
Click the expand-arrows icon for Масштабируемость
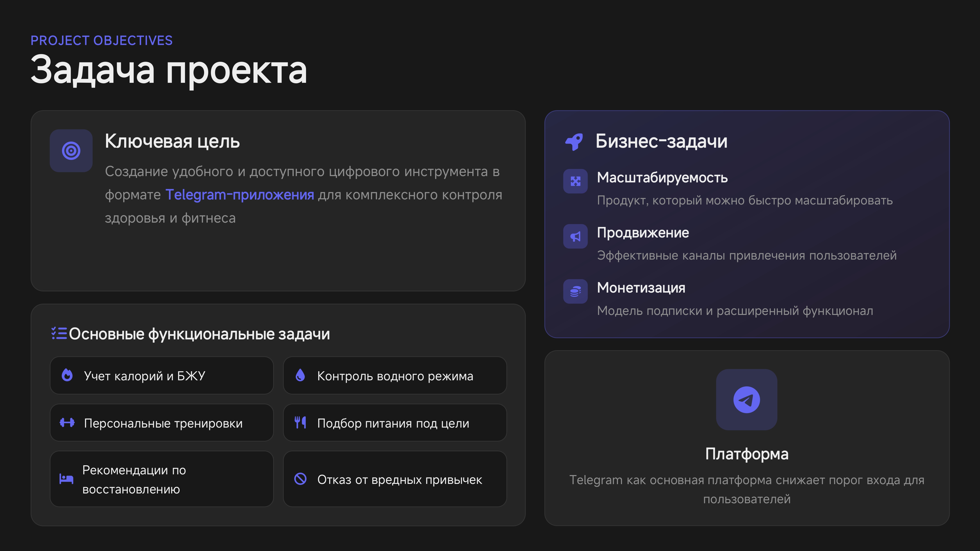(x=575, y=181)
